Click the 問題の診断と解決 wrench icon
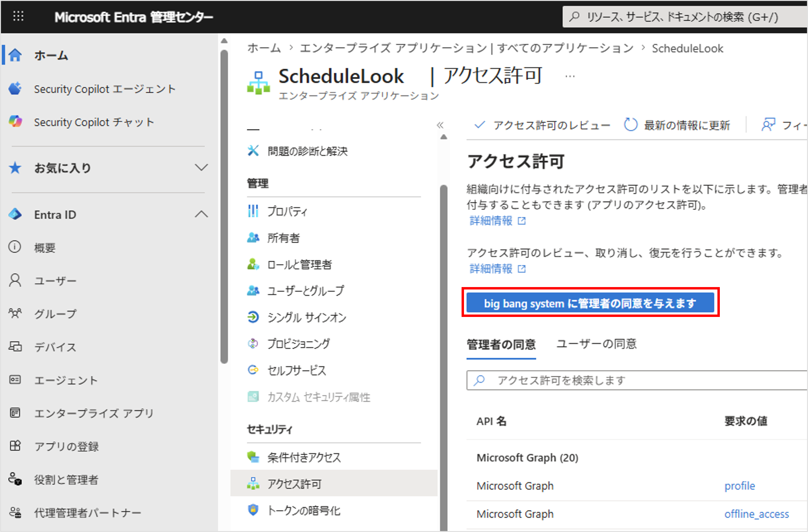 click(x=253, y=151)
